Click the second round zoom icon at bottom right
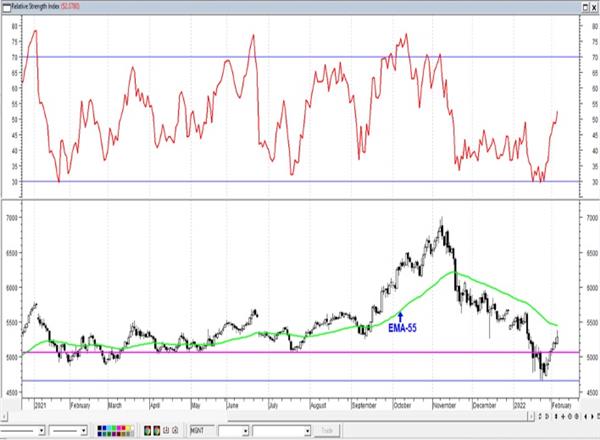The image size is (600, 440). [x=576, y=417]
